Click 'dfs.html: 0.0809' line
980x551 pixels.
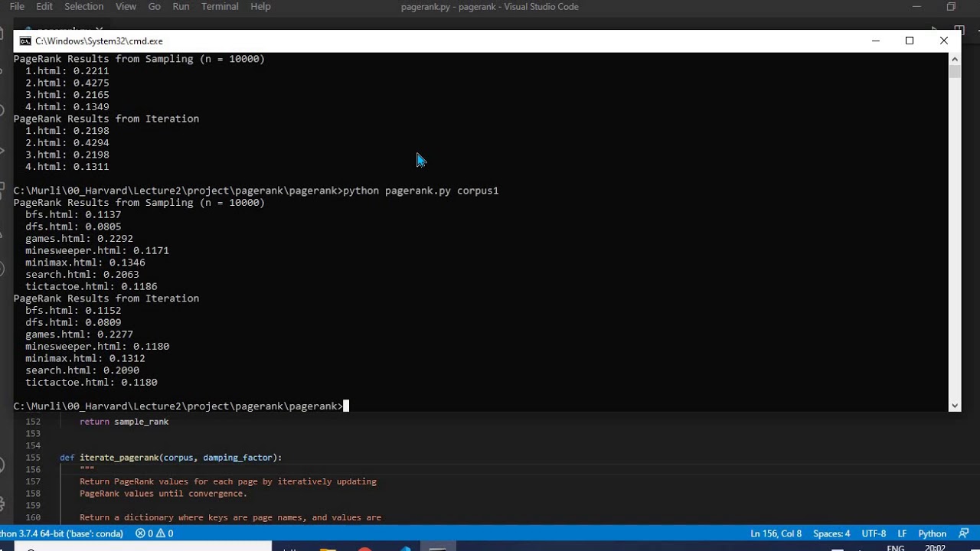point(73,322)
